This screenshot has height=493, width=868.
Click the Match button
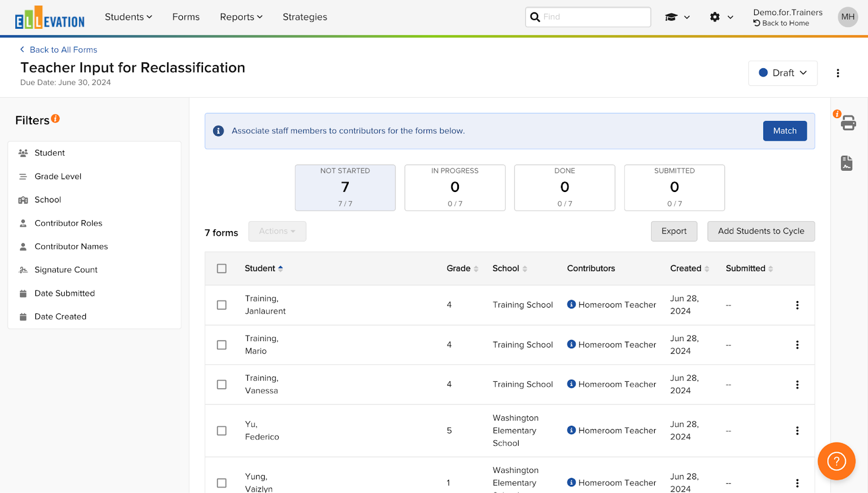pos(784,131)
